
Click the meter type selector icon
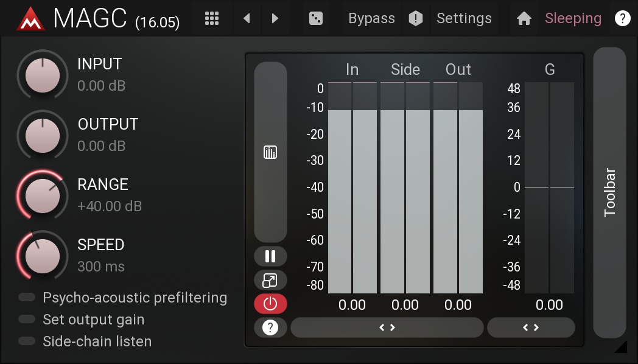270,152
